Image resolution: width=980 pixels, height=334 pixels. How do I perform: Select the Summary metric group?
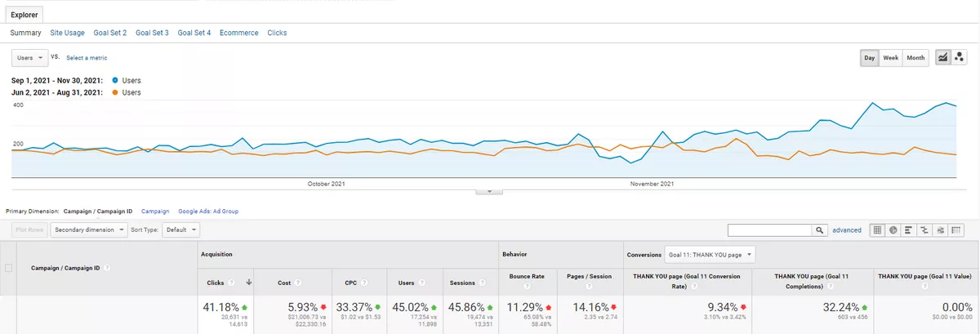[x=25, y=33]
